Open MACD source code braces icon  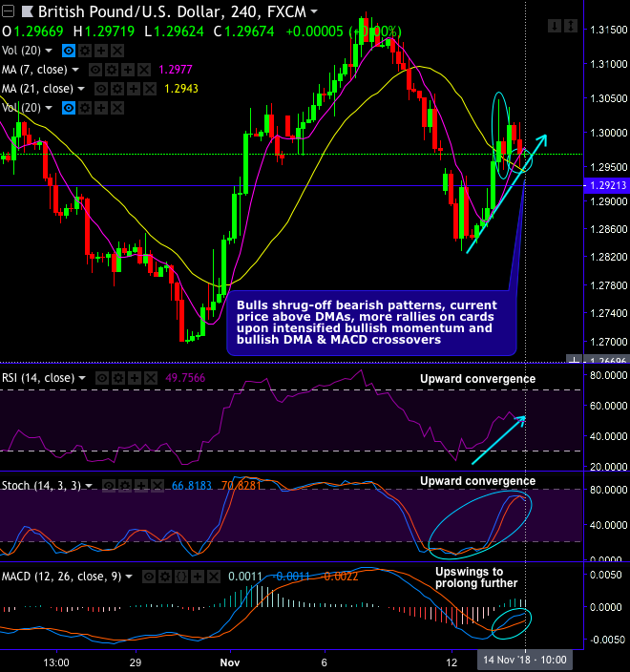(x=181, y=577)
